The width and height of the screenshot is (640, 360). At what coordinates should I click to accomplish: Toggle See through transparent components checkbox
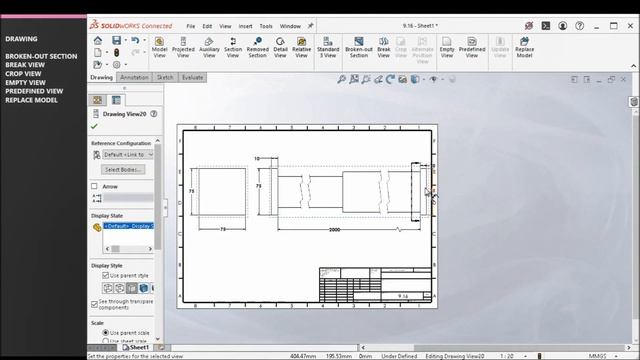94,304
